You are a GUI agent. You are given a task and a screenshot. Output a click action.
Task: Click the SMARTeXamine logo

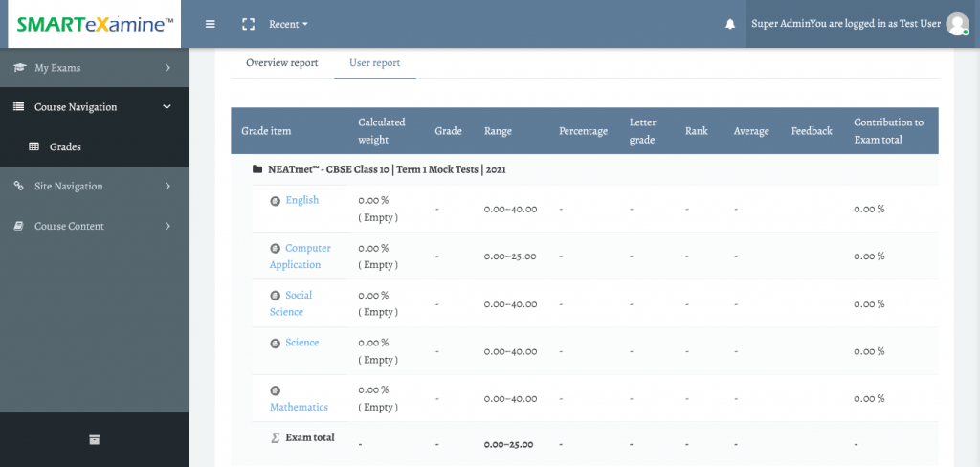[x=95, y=24]
